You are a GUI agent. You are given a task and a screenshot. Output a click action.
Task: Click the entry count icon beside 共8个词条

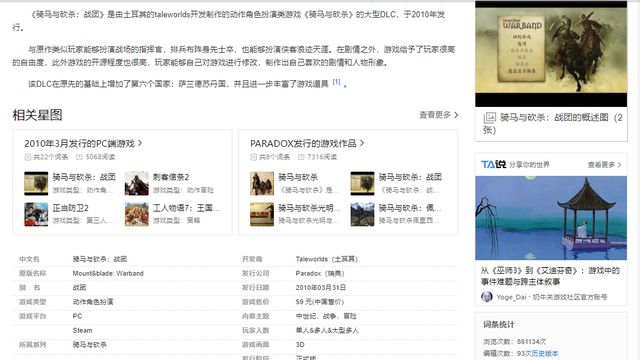pyautogui.click(x=253, y=157)
